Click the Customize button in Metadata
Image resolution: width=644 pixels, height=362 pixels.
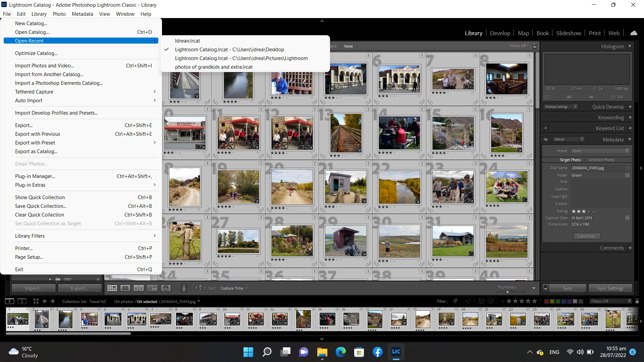(587, 236)
